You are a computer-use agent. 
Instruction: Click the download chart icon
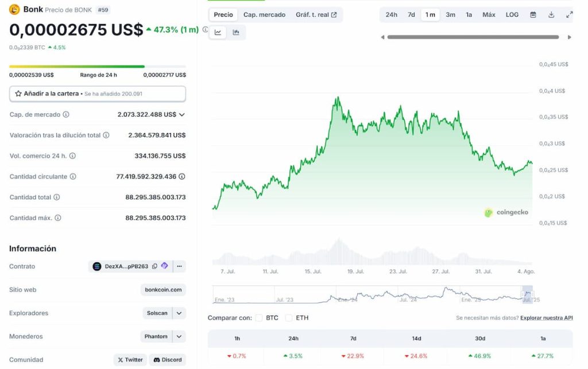click(551, 14)
